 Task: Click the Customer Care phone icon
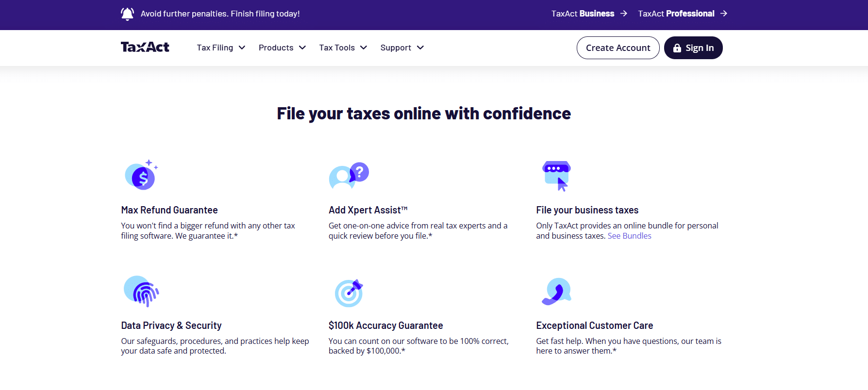pos(557,291)
